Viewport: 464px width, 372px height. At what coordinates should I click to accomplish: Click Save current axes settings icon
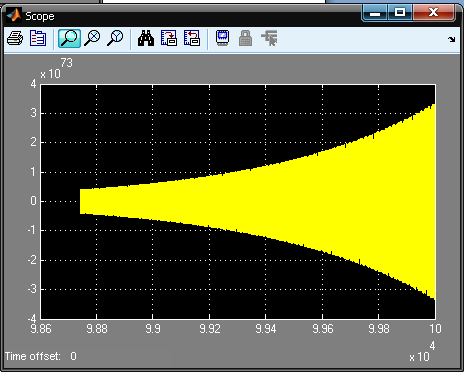(x=169, y=38)
